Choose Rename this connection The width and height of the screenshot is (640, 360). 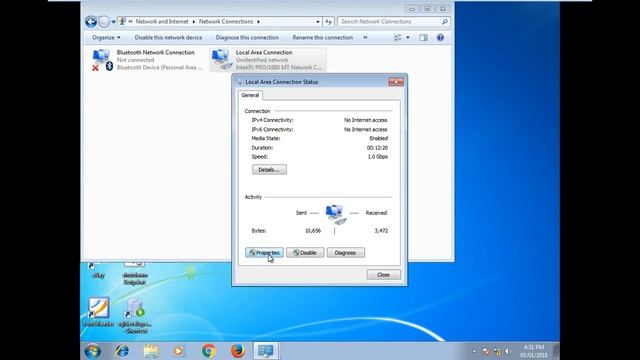pos(322,38)
